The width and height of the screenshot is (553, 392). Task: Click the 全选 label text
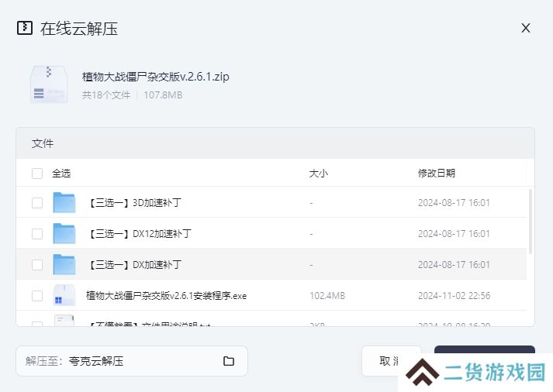tap(61, 174)
